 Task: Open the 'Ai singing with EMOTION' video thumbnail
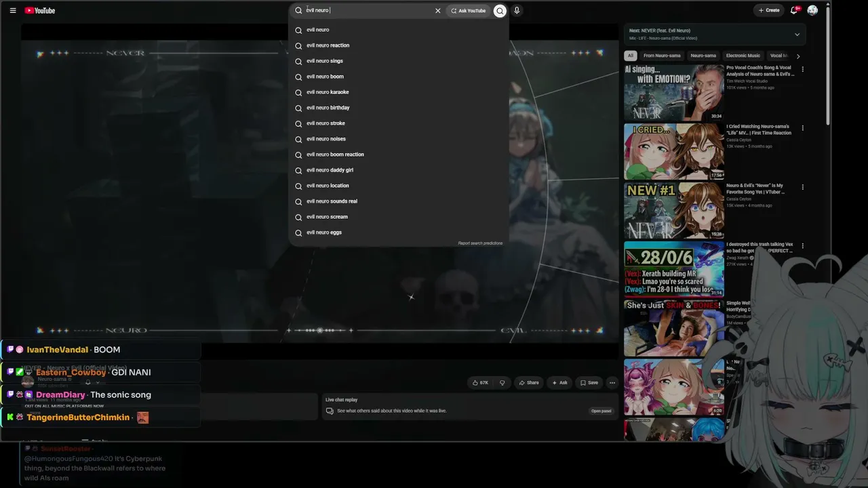pos(673,92)
